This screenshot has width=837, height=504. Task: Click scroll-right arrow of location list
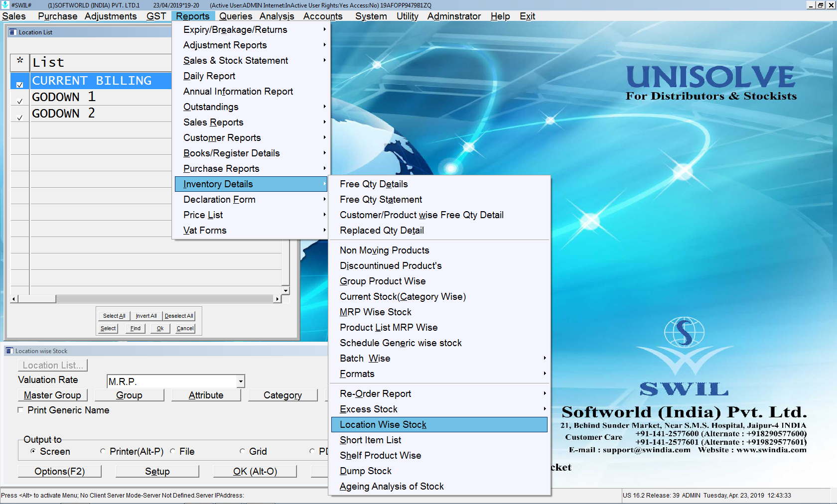[x=278, y=299]
